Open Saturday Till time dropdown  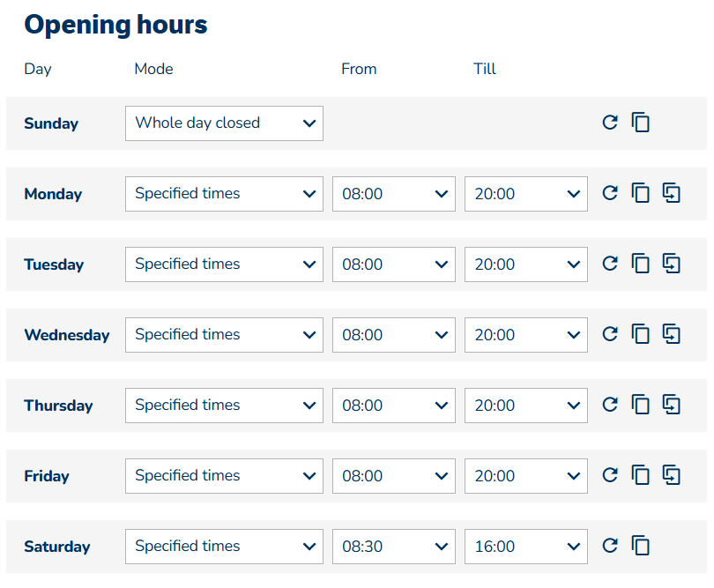[526, 547]
